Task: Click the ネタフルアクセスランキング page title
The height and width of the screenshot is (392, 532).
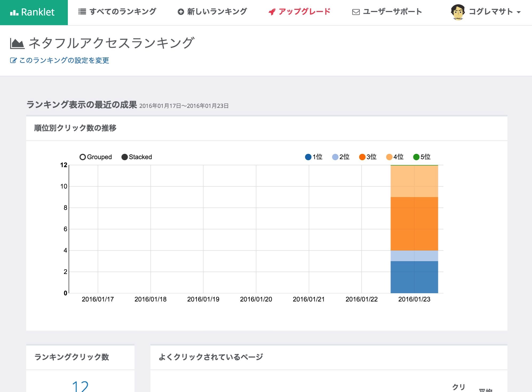Action: pos(111,43)
